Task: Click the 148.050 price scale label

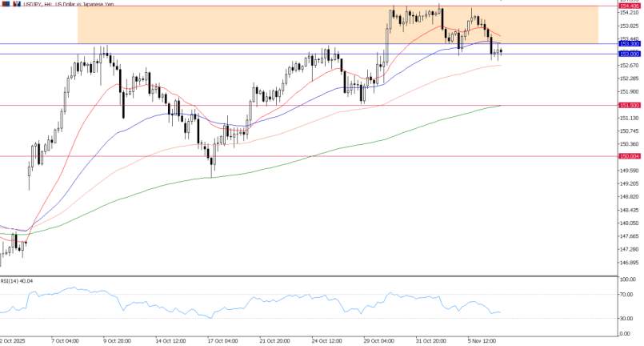Action: pyautogui.click(x=630, y=223)
